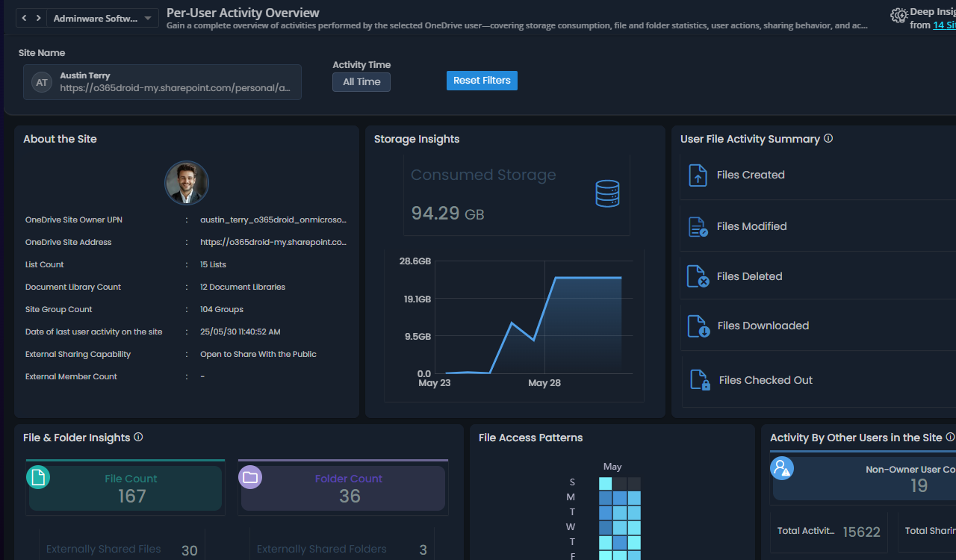The height and width of the screenshot is (560, 956).
Task: Select the green file icon beside File Count
Action: 38,476
